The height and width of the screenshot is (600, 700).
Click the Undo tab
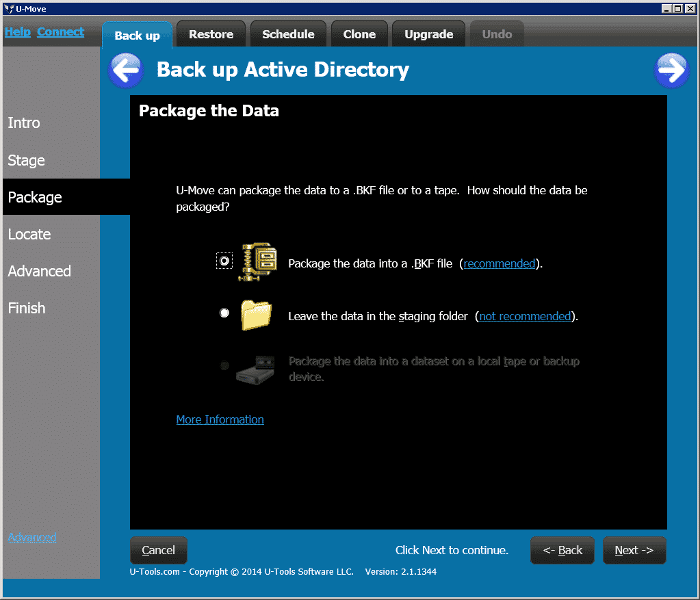coord(497,34)
